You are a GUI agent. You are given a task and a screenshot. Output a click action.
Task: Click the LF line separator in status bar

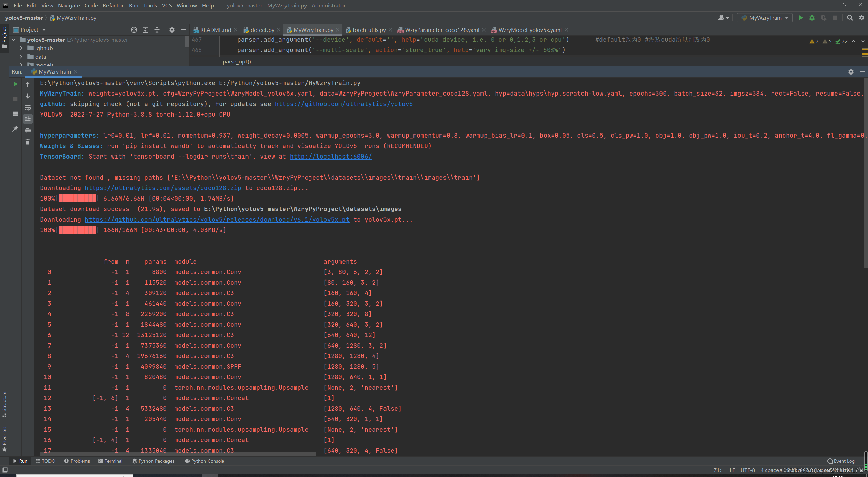pyautogui.click(x=732, y=470)
